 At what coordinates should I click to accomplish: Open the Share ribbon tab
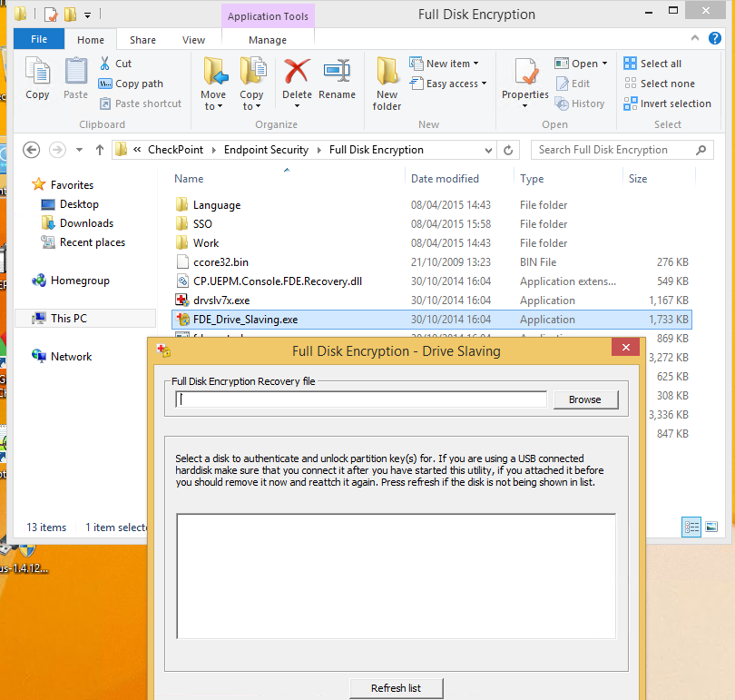(x=142, y=40)
